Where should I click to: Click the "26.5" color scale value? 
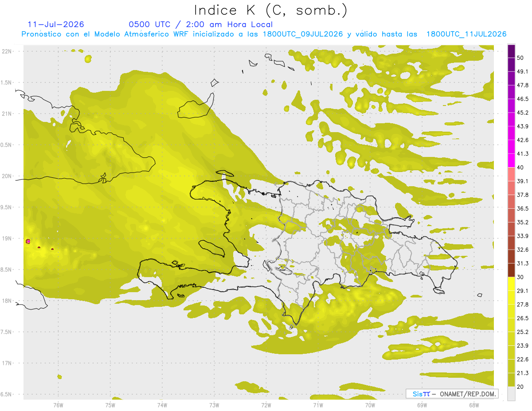click(x=523, y=318)
